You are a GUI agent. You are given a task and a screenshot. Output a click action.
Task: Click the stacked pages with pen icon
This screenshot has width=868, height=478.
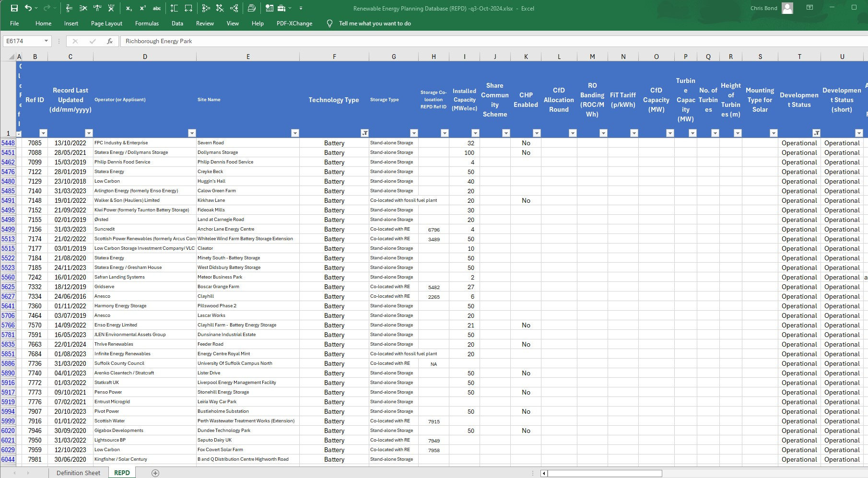pyautogui.click(x=252, y=8)
